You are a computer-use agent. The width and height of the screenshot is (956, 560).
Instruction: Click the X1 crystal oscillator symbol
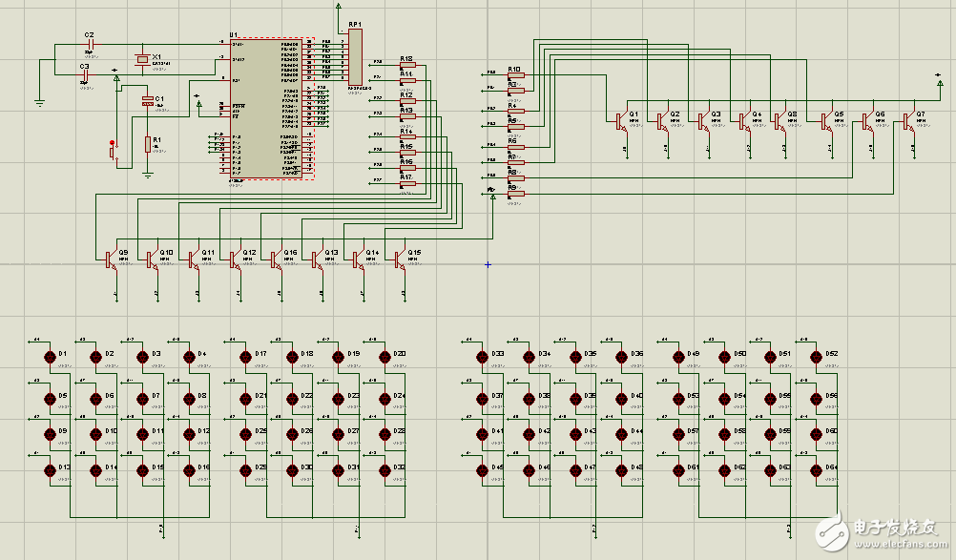point(142,61)
